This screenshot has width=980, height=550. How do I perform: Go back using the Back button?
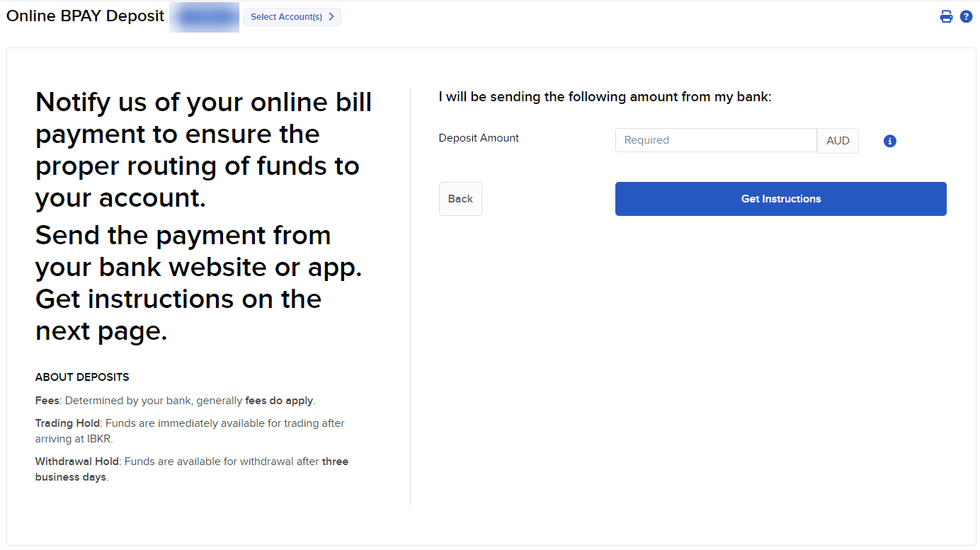point(460,199)
